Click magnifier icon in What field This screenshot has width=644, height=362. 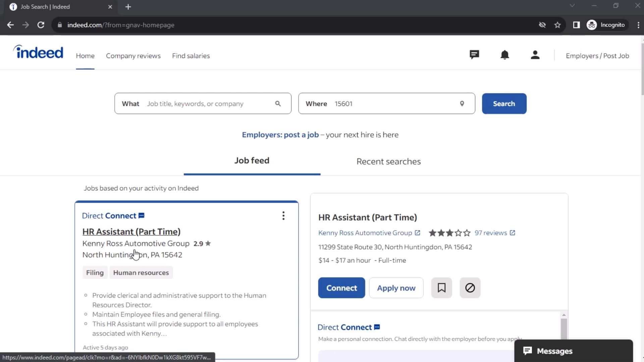278,104
